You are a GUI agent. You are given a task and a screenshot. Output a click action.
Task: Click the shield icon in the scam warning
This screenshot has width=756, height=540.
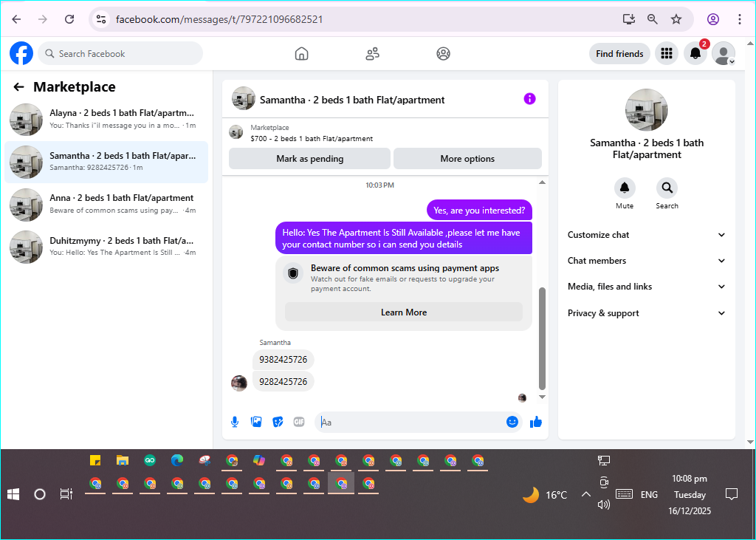(x=293, y=274)
